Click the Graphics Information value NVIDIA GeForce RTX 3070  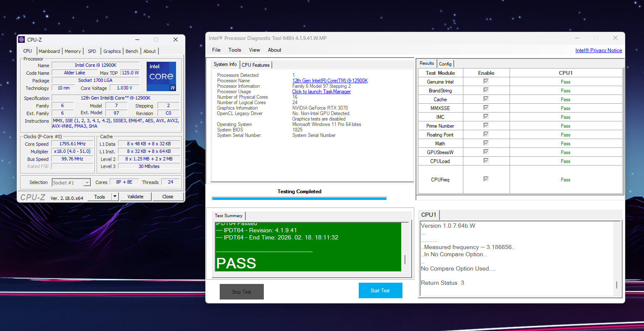320,108
